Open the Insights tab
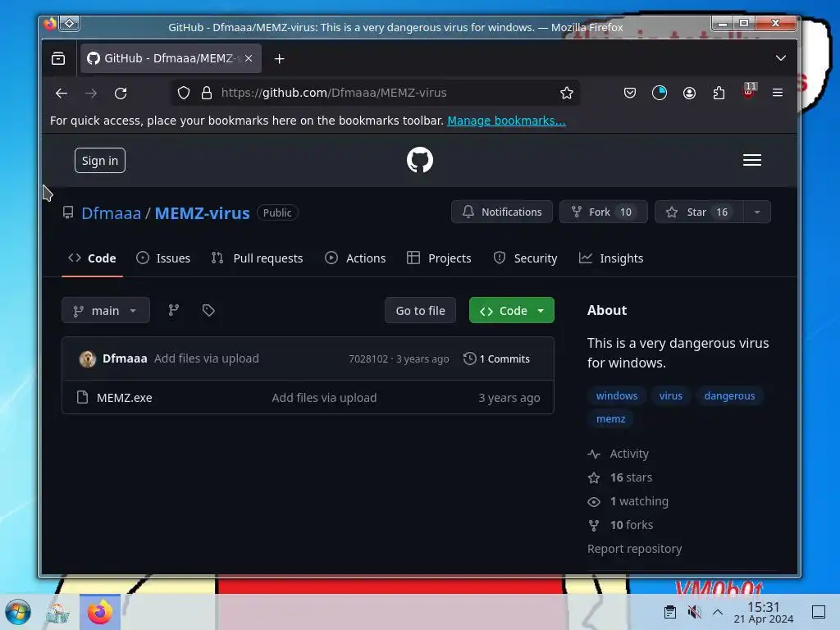This screenshot has width=840, height=630. (610, 258)
